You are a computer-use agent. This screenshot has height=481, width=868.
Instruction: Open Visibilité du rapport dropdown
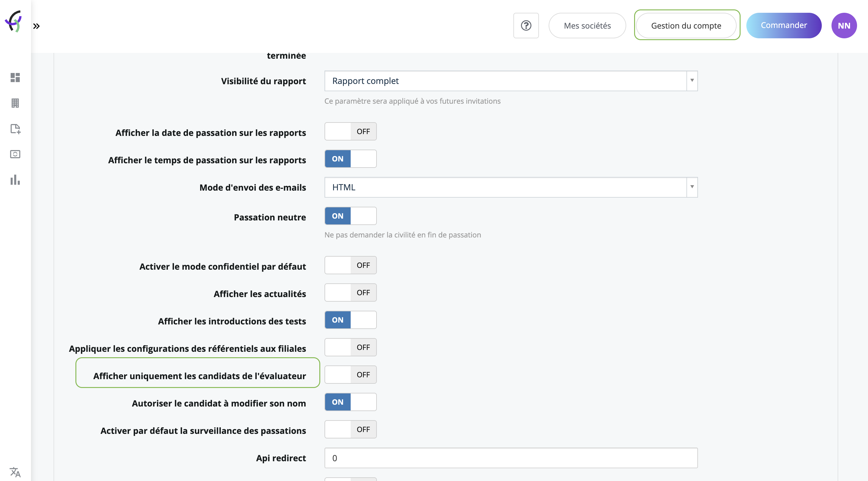click(511, 81)
